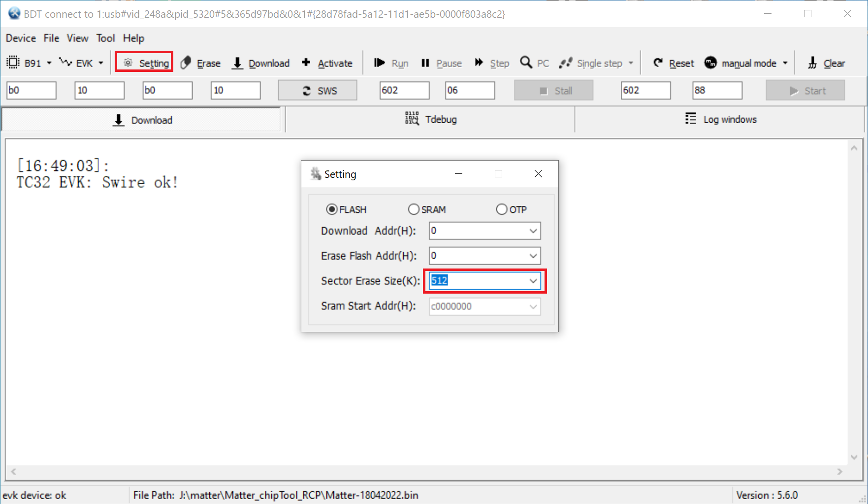Click the log horizontal scrollbar right arrow

pos(839,471)
